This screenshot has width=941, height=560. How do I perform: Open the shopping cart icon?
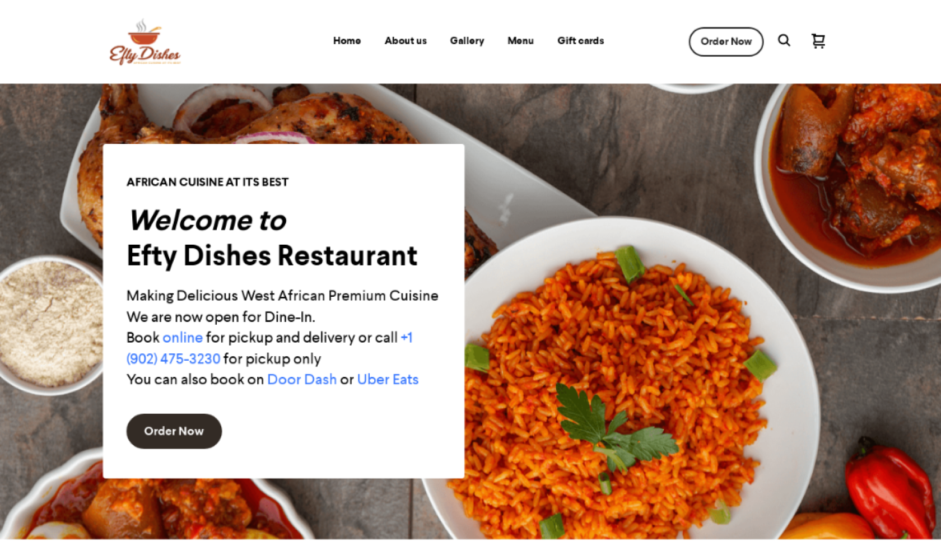tap(818, 41)
